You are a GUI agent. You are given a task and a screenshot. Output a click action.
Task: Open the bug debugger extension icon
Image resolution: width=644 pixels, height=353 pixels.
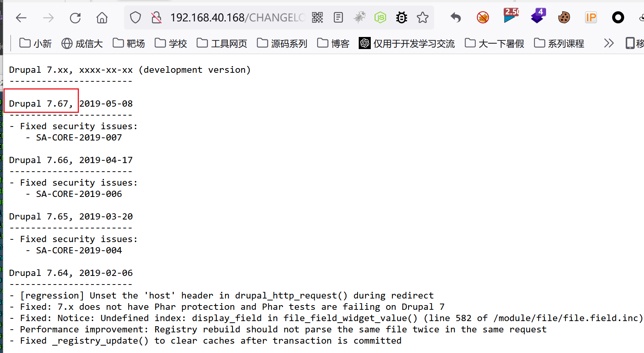[x=401, y=18]
